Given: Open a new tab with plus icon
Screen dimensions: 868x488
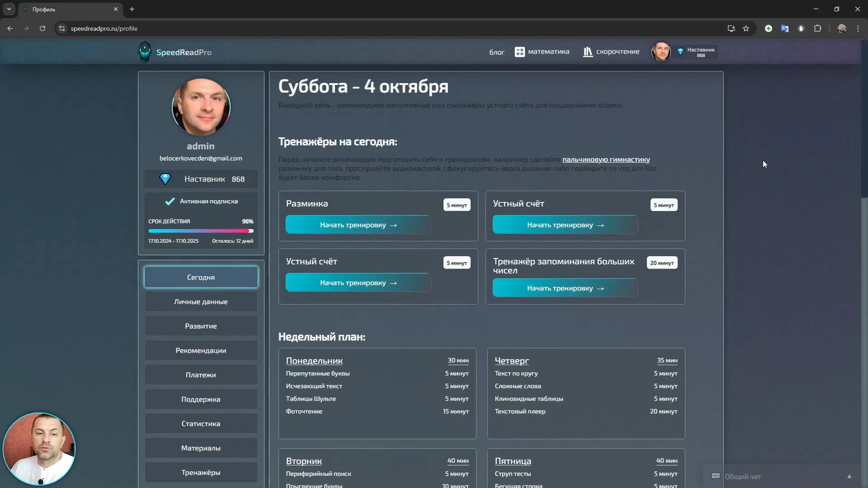Looking at the screenshot, I should tap(132, 9).
